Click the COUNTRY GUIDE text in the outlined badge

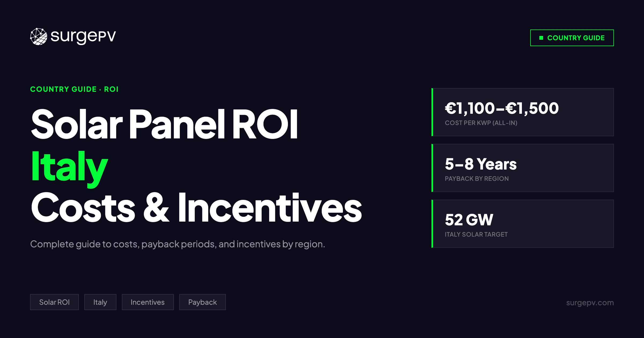point(576,38)
